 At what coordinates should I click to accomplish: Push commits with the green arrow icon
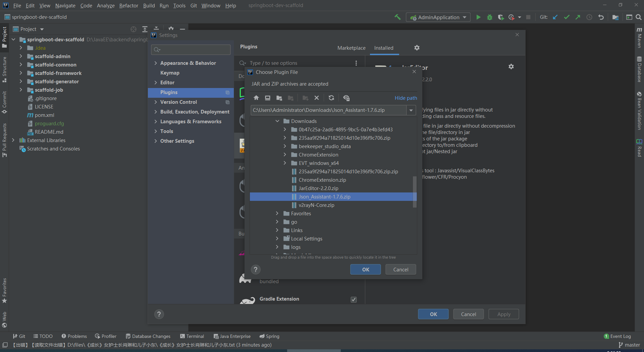pos(578,17)
